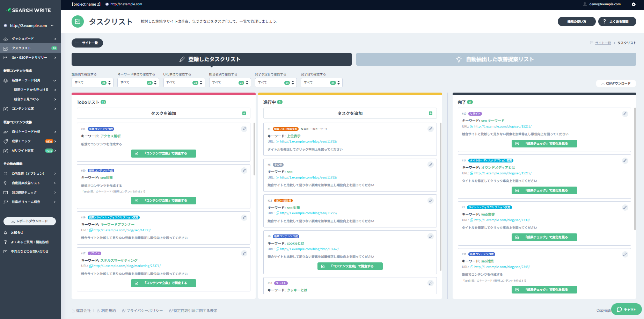Open 競合から見つける sidebar subitem
Image resolution: width=644 pixels, height=319 pixels.
30,99
